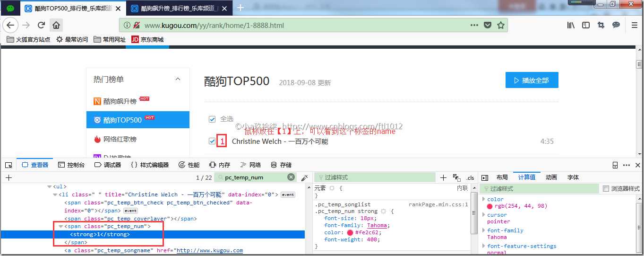Uncheck the Christine Welch song checkbox
Viewport: 644px width, 256px height.
(212, 141)
